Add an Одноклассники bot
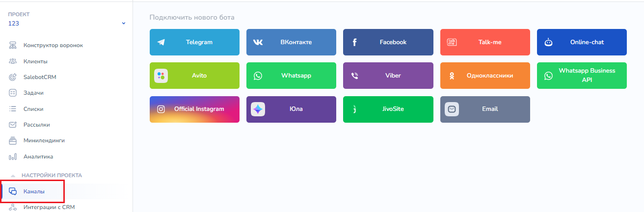Image resolution: width=644 pixels, height=212 pixels. coord(485,76)
